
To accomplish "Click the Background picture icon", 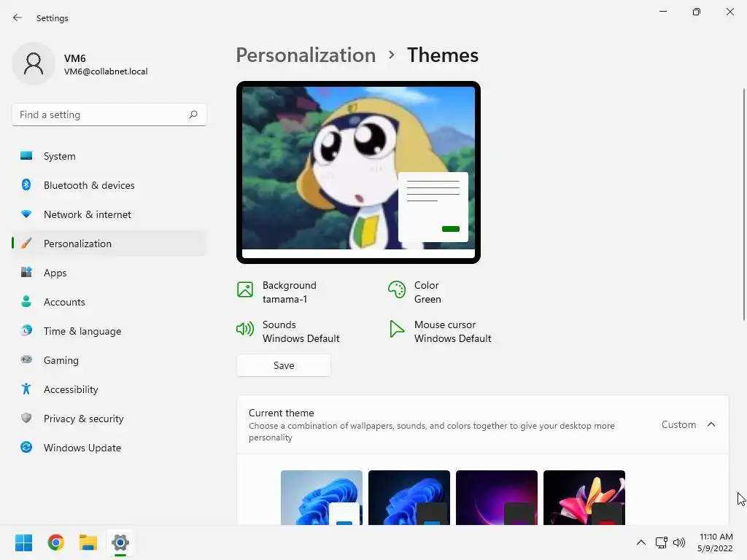I will [x=245, y=289].
